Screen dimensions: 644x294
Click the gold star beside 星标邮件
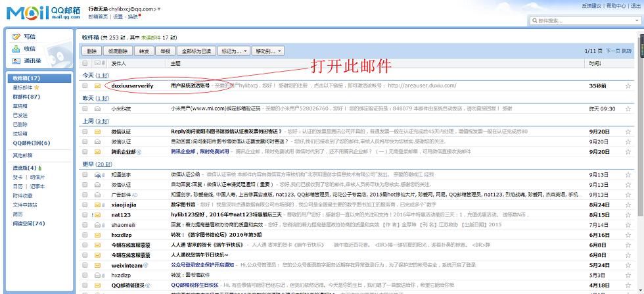coord(37,87)
